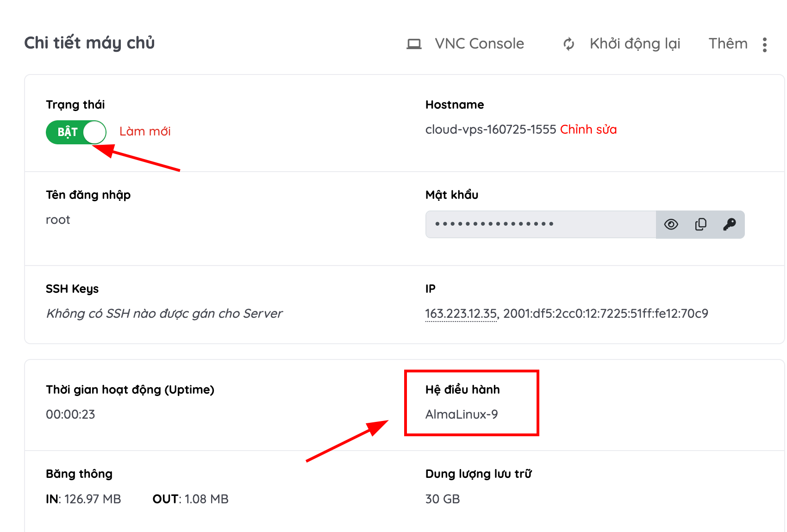Reveal password with the eye icon

click(671, 224)
